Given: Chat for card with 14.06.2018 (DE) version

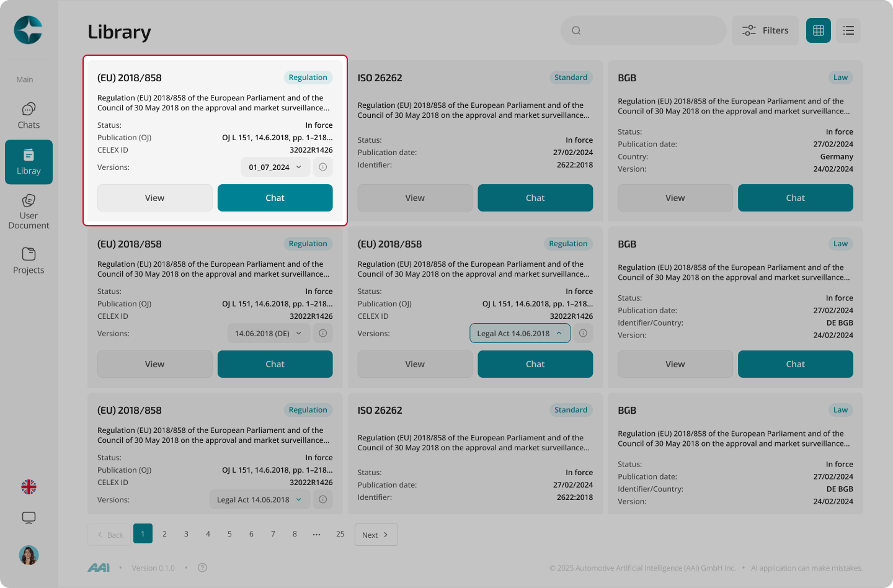Looking at the screenshot, I should pos(275,364).
